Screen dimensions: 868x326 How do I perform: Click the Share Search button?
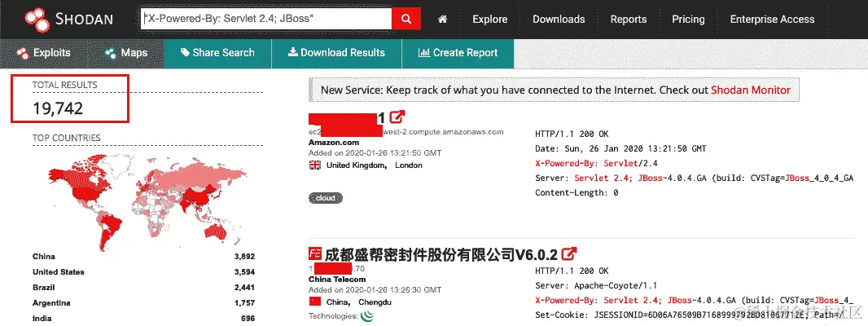217,53
